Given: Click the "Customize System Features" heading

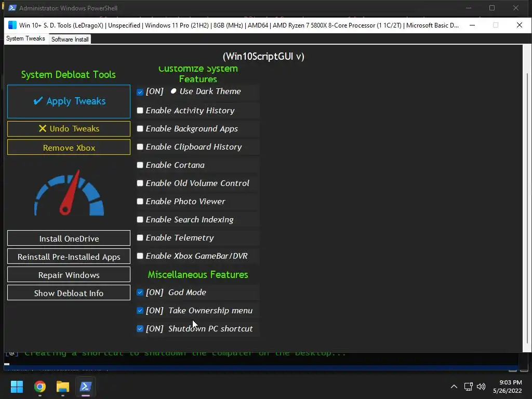Looking at the screenshot, I should tap(198, 74).
